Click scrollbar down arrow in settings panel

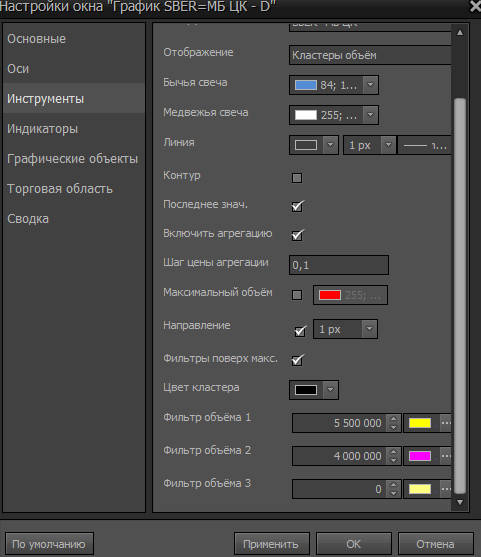click(x=460, y=502)
